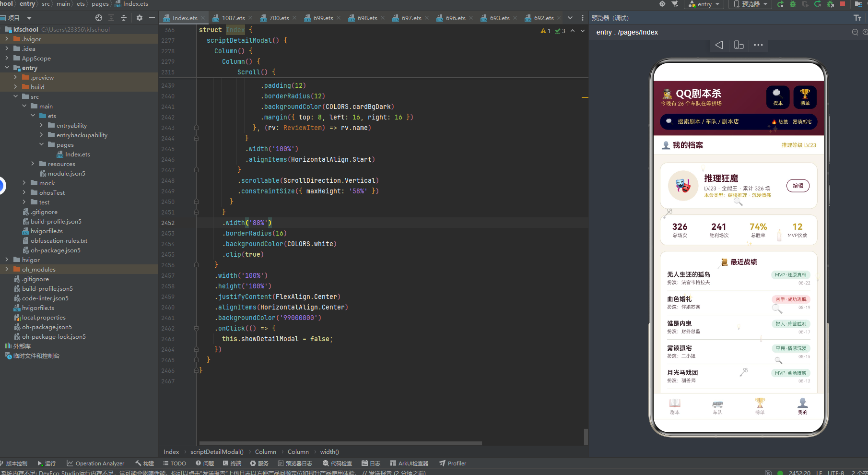
Task: Click the plug device icon in top toolbar
Action: 675,4
